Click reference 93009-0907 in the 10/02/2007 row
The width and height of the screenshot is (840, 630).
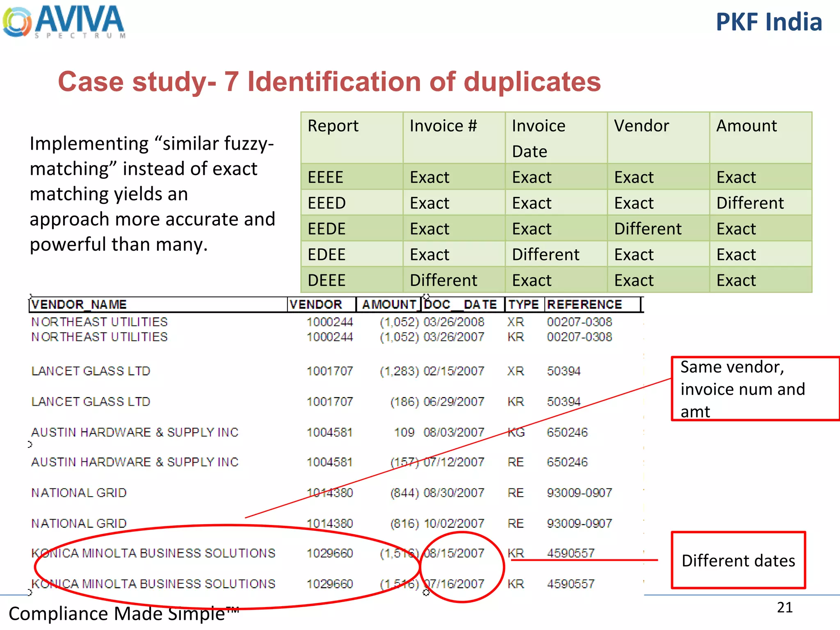579,523
